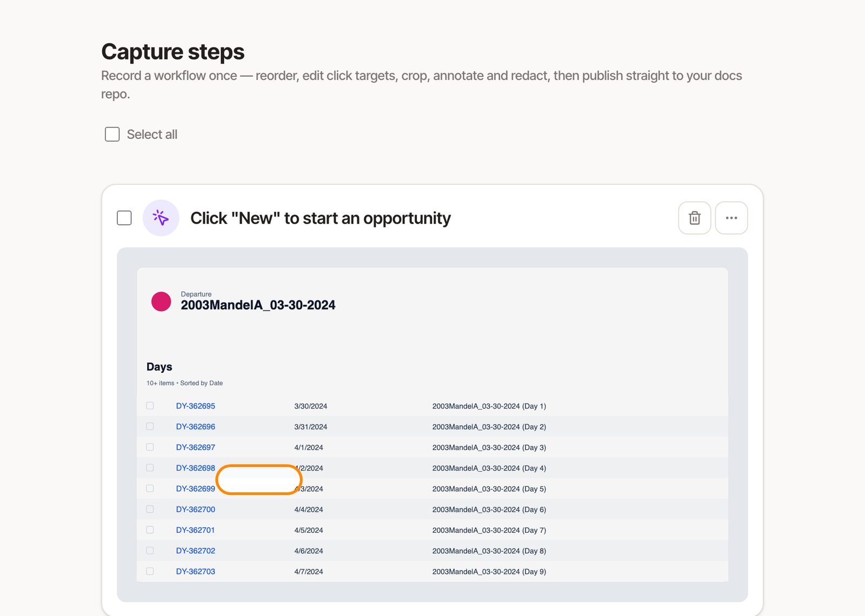Viewport: 865px width, 616px height.
Task: Check the box for row DY-362698
Action: click(150, 468)
